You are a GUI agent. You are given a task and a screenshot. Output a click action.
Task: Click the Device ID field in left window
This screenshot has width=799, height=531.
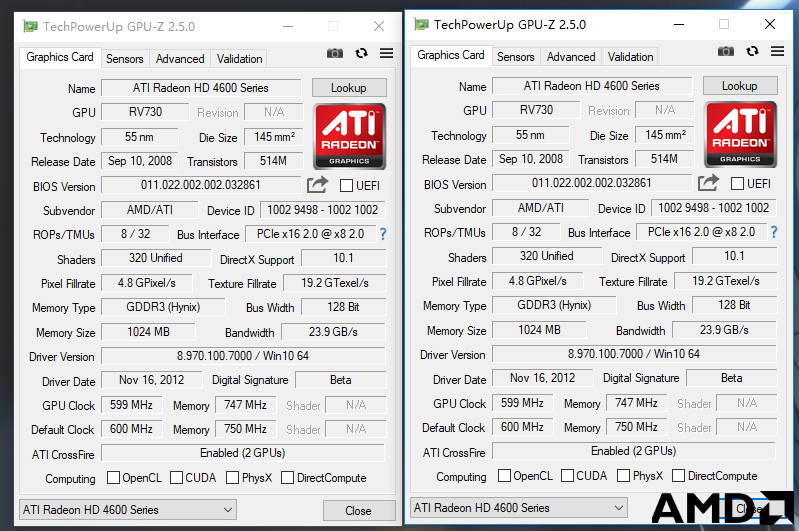[x=323, y=209]
